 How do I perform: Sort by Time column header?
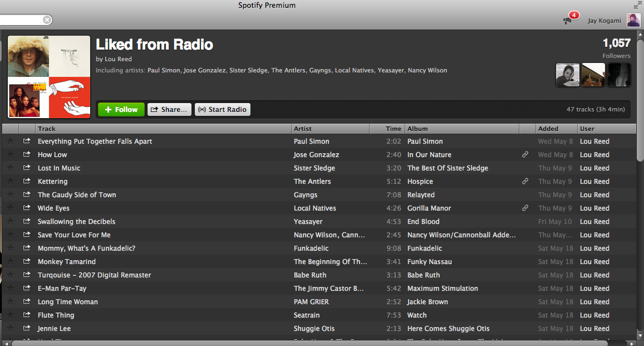coord(387,129)
